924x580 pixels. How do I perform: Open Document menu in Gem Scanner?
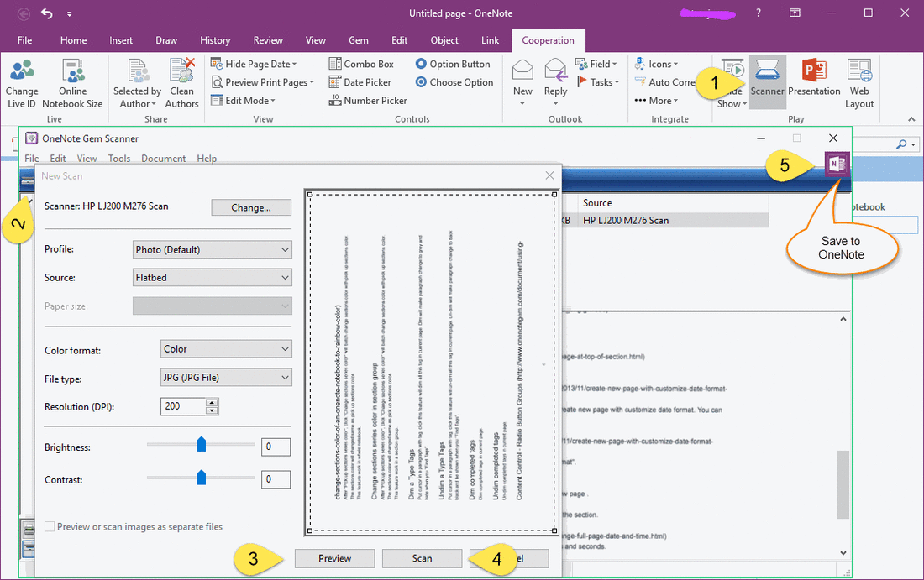[163, 159]
